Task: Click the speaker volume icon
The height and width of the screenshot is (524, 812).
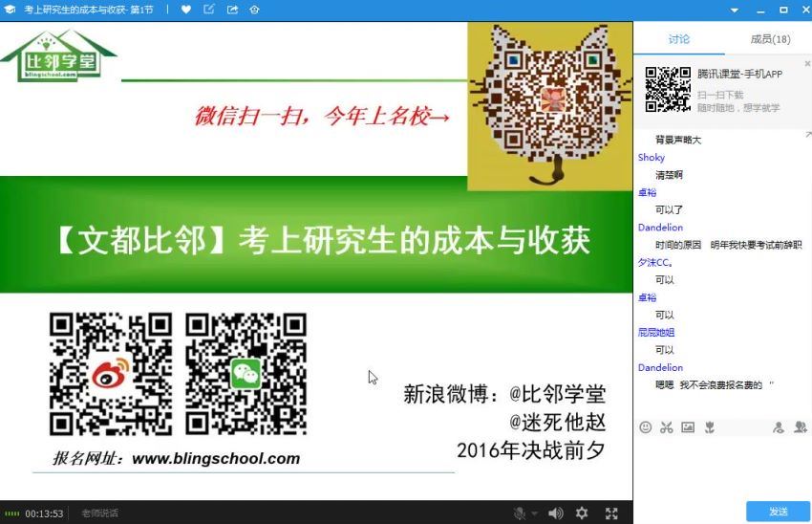Action: [x=556, y=513]
